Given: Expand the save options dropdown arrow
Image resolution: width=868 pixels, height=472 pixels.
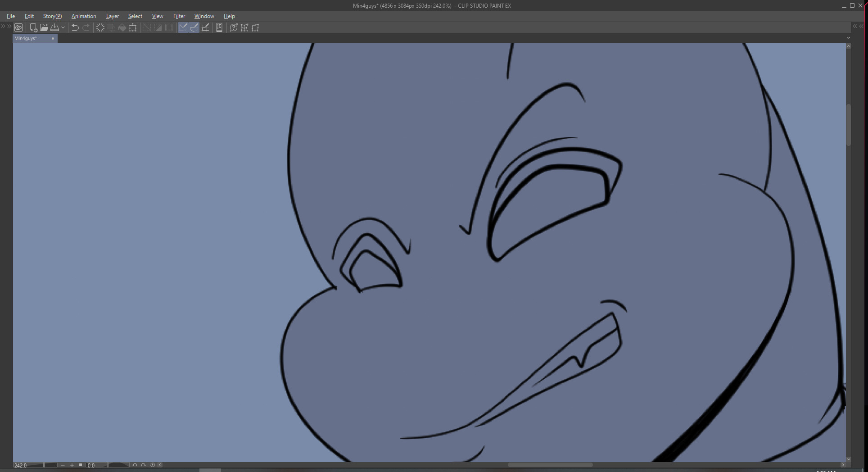Looking at the screenshot, I should 63,27.
